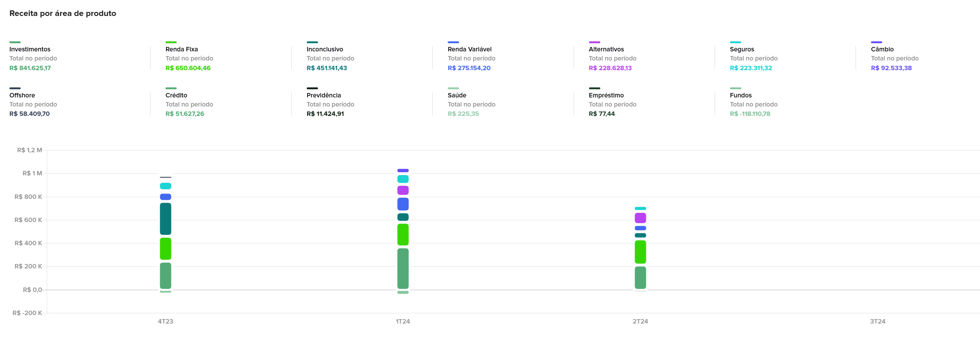Screen dimensions: 980x337
Task: Click the Alternativos purple legend marker
Action: coord(594,42)
